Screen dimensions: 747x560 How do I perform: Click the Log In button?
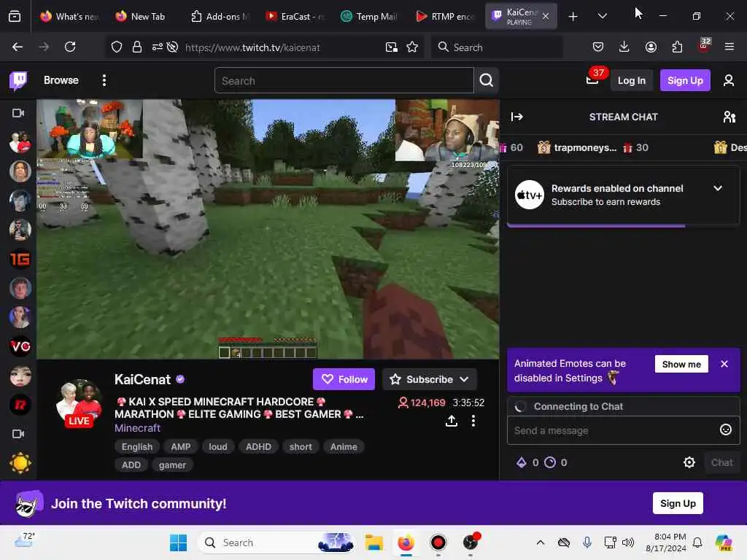[x=631, y=80]
